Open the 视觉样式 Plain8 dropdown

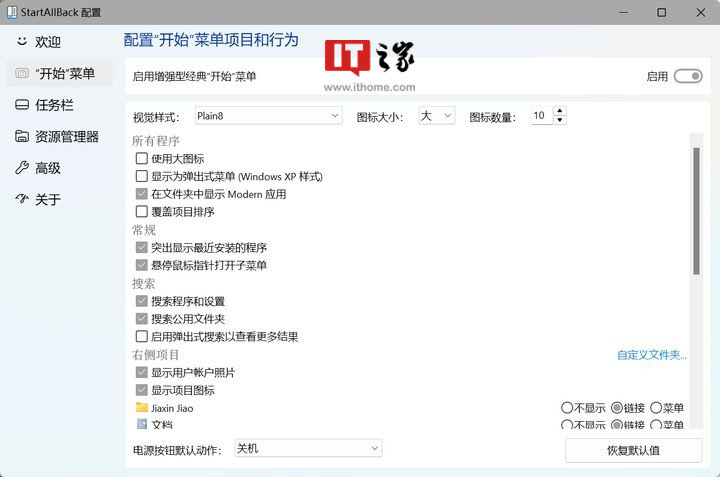(269, 116)
